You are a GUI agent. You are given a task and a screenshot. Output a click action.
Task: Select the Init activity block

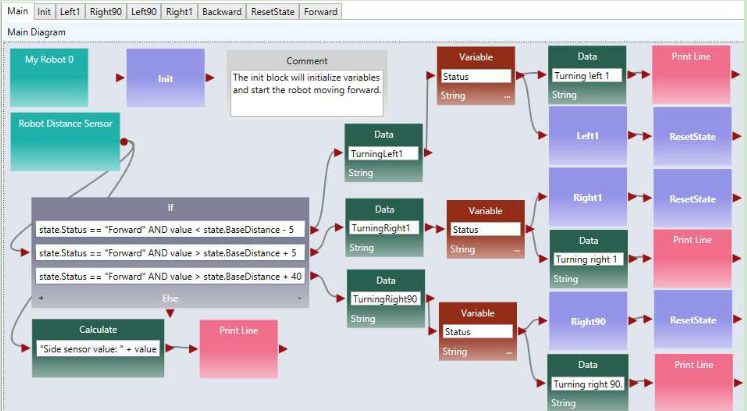[x=165, y=78]
